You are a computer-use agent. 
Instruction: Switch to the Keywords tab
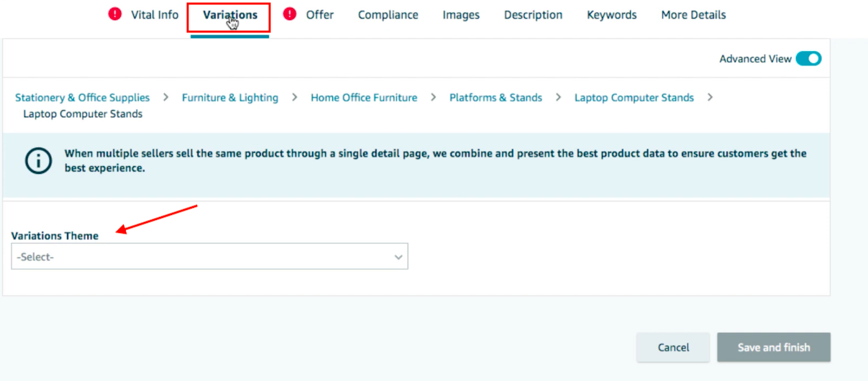tap(612, 14)
